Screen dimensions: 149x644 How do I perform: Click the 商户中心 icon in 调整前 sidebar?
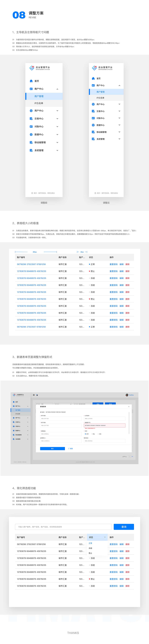tap(31, 89)
